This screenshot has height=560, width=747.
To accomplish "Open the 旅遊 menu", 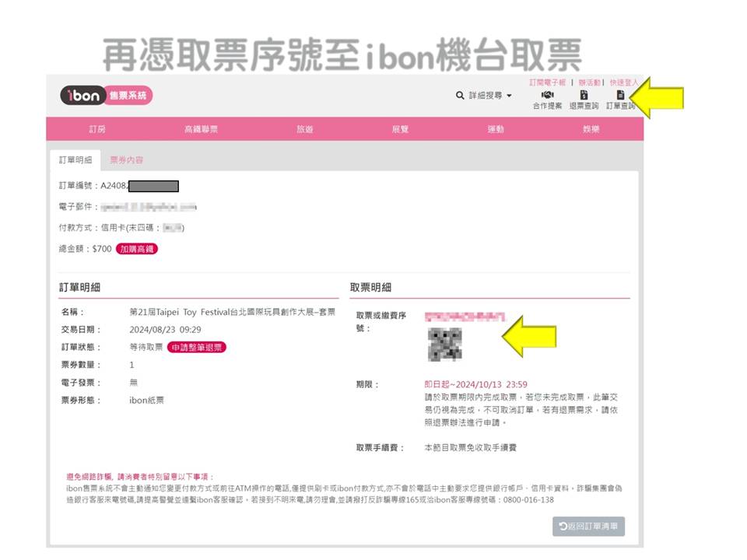I will coord(305,129).
